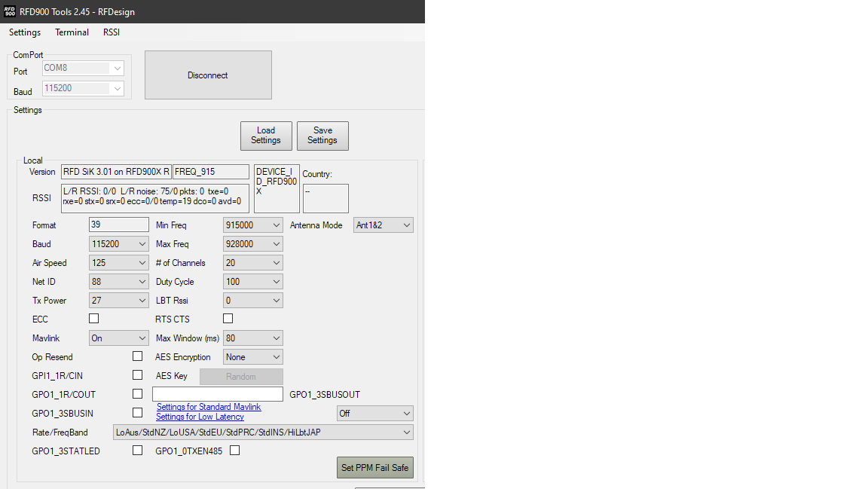Expand the Max Freq dropdown
868x489 pixels.
coord(253,244)
